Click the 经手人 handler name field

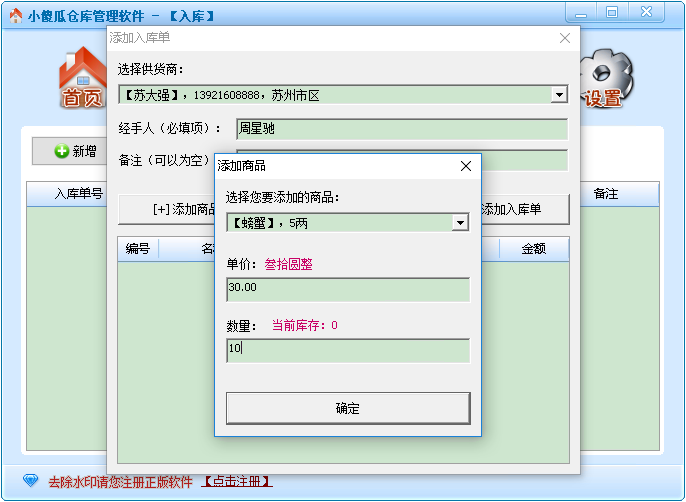click(401, 129)
